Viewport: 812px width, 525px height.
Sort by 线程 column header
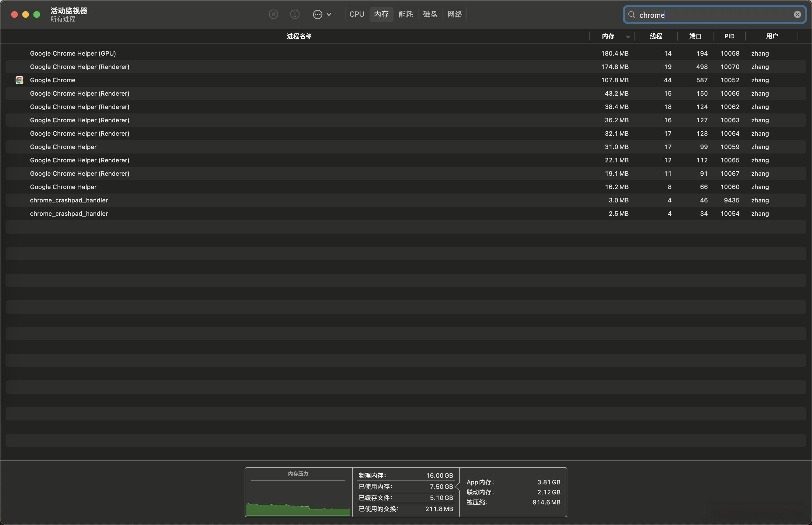point(656,36)
